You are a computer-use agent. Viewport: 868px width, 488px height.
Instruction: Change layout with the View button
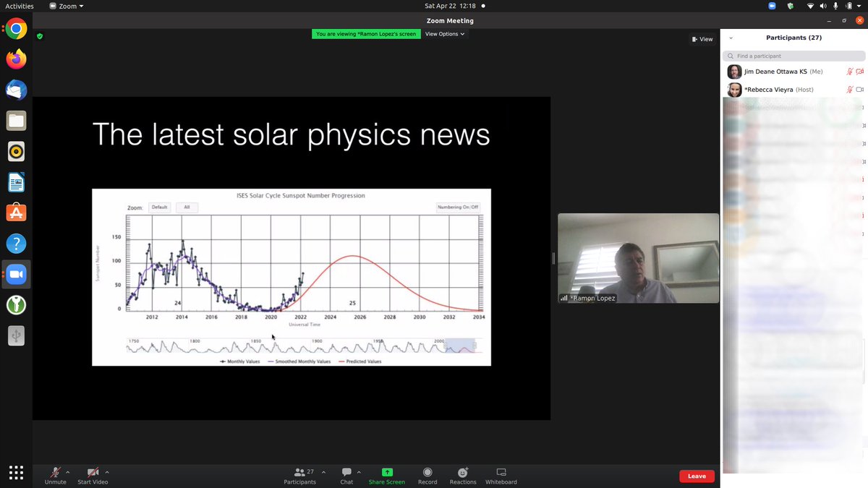(702, 39)
